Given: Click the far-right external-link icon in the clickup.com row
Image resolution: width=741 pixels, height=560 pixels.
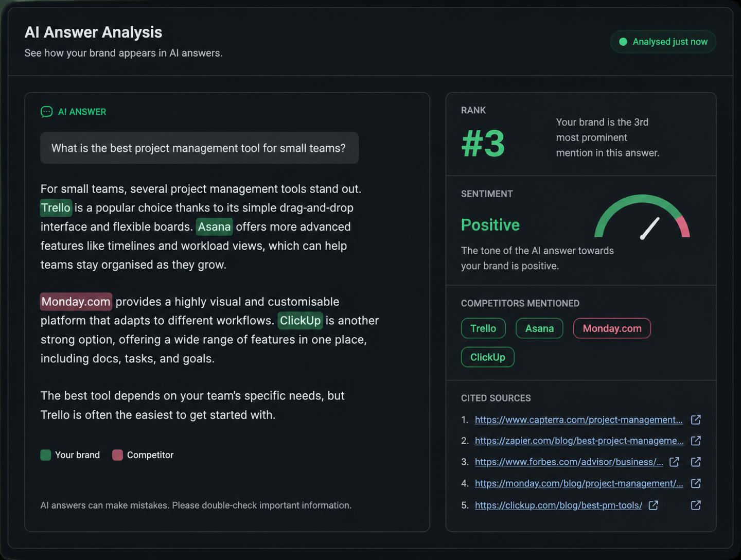Looking at the screenshot, I should pos(696,505).
